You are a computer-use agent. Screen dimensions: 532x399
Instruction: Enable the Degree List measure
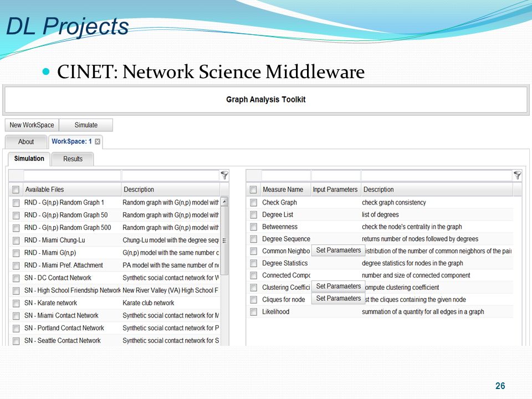click(253, 215)
